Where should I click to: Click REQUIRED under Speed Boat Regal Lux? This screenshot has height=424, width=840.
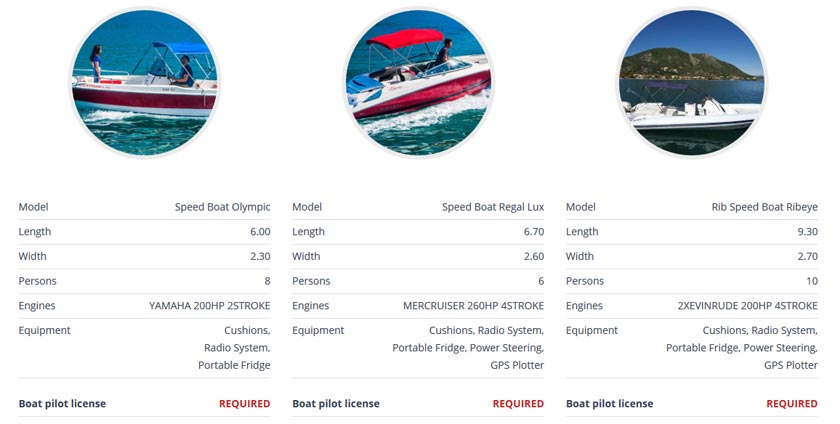pyautogui.click(x=518, y=404)
